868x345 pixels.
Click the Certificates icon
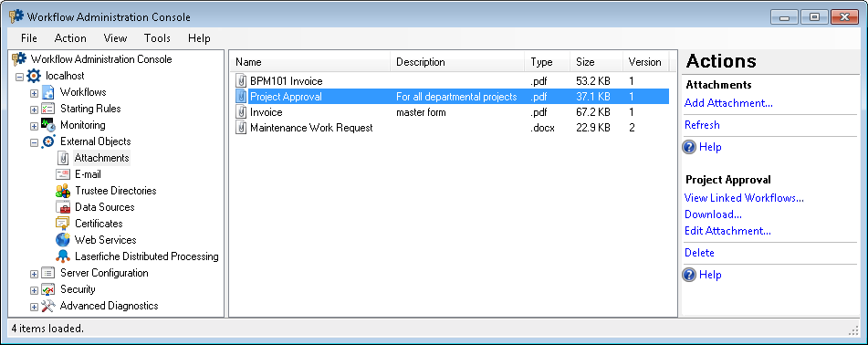point(63,224)
